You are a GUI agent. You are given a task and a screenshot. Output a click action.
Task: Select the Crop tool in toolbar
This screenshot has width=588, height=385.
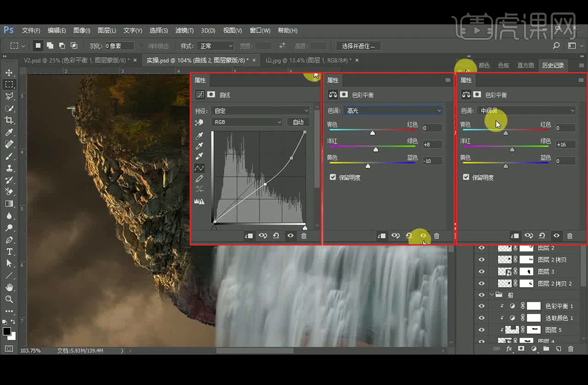[x=9, y=120]
